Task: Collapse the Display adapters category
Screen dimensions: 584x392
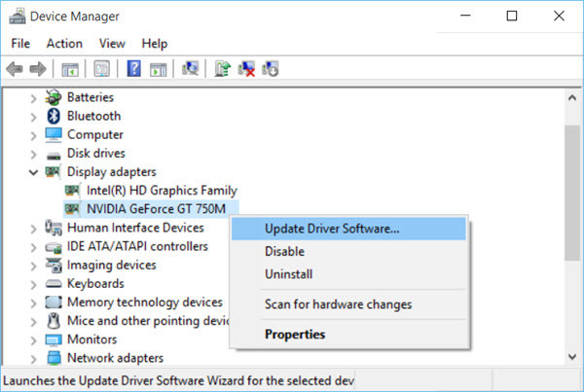Action: (33, 172)
